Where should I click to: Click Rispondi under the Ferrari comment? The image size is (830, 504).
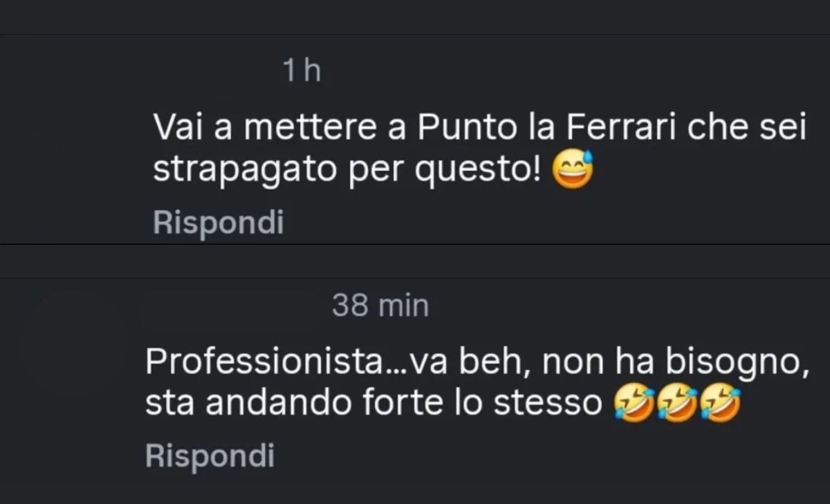(219, 223)
